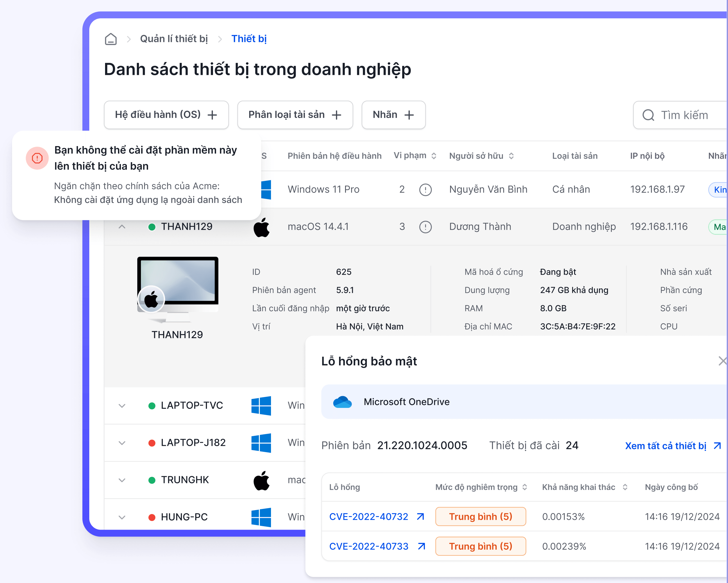Click the green status dot of TRUNGHK
Image resolution: width=728 pixels, height=583 pixels.
point(152,480)
